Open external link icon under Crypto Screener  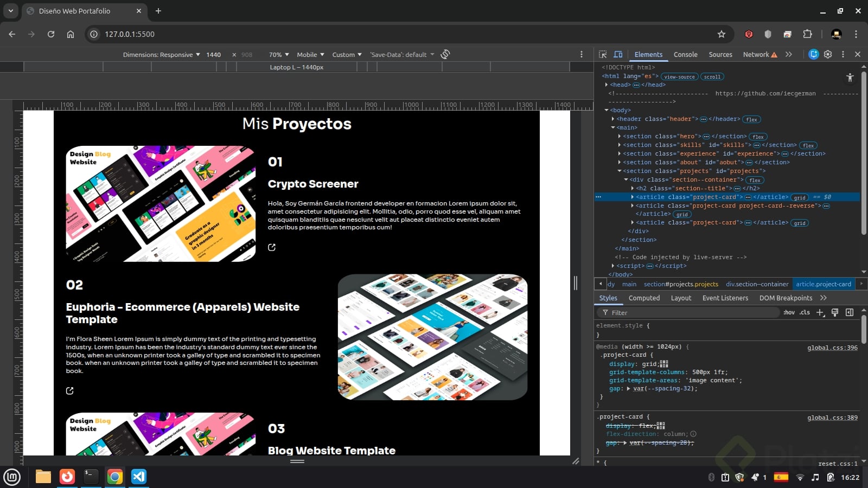coord(272,247)
